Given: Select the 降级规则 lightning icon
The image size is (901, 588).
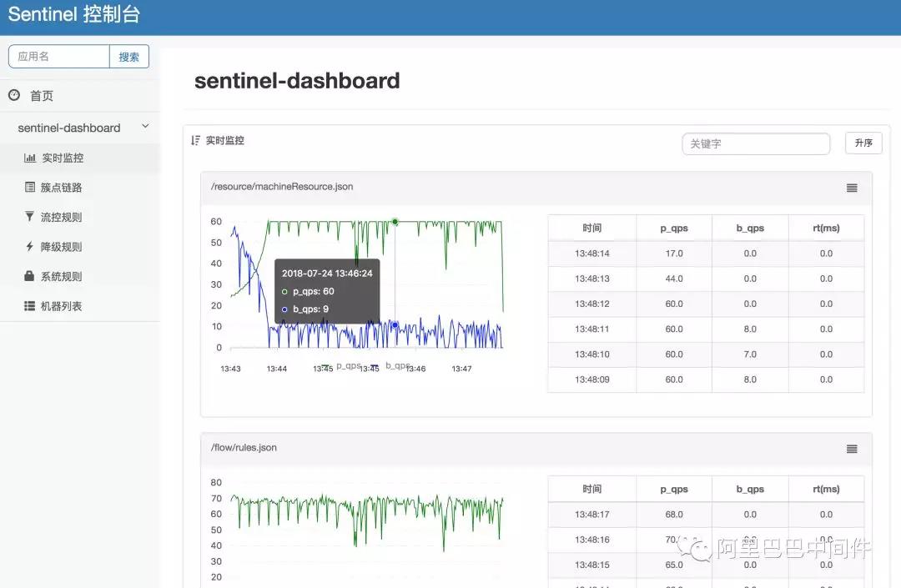Looking at the screenshot, I should click(x=32, y=245).
